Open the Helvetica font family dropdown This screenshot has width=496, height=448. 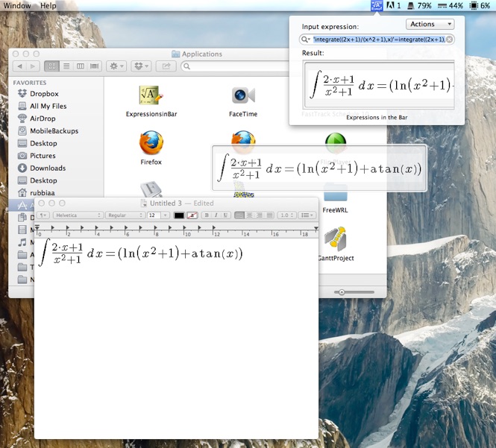click(78, 215)
